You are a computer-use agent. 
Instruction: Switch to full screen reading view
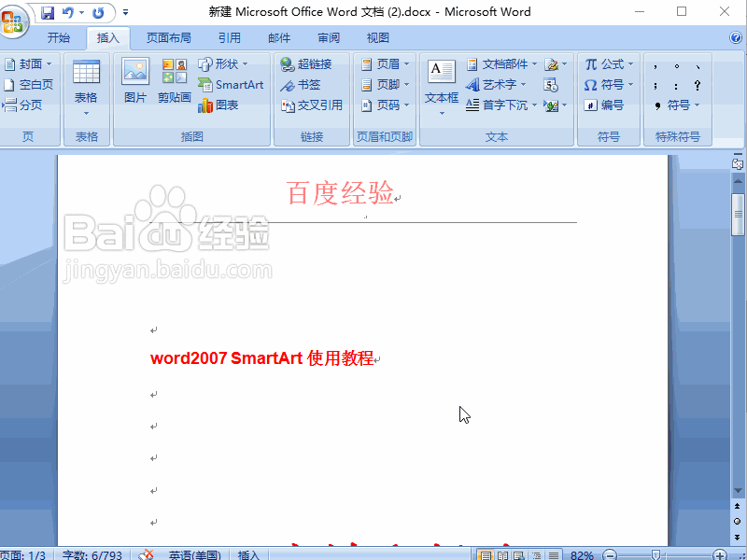(502, 555)
